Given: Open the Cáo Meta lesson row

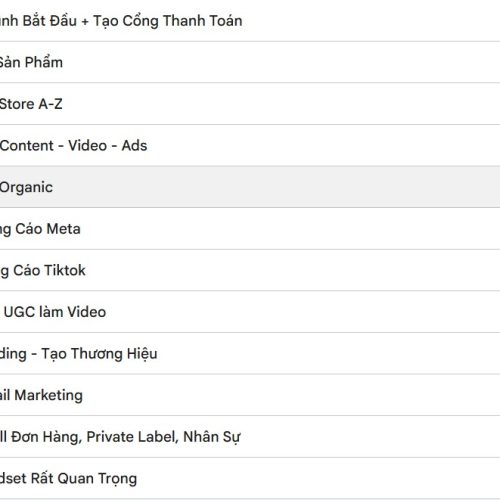Looking at the screenshot, I should coord(250,229).
